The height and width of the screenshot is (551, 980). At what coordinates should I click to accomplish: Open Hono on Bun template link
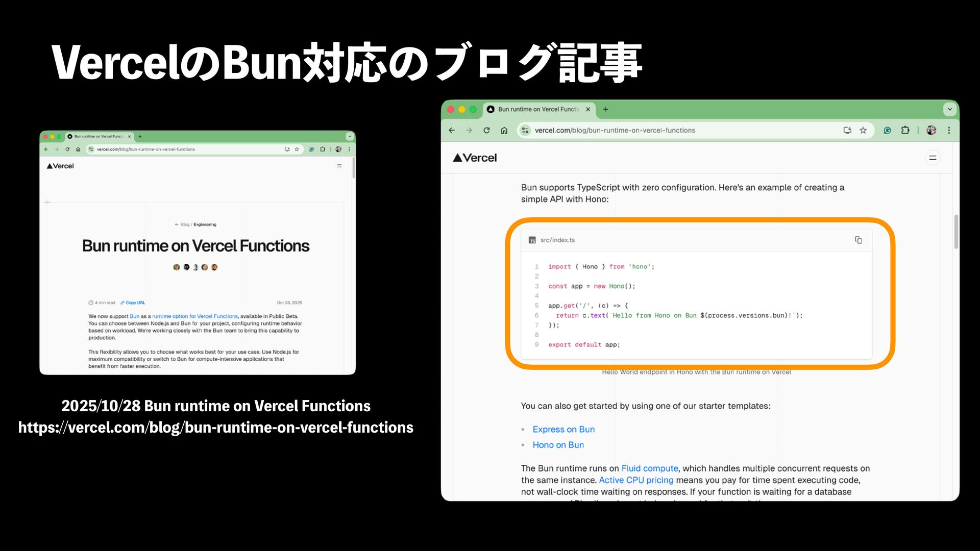pyautogui.click(x=558, y=445)
